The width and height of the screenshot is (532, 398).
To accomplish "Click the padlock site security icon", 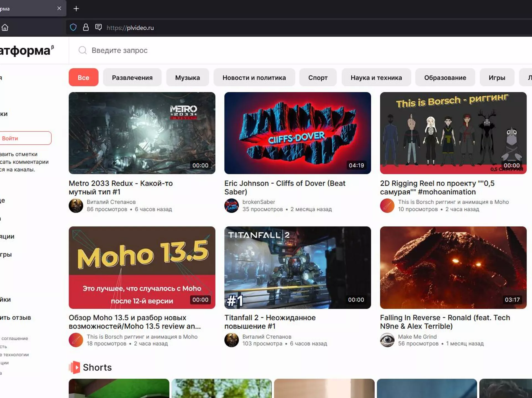I will [x=86, y=27].
